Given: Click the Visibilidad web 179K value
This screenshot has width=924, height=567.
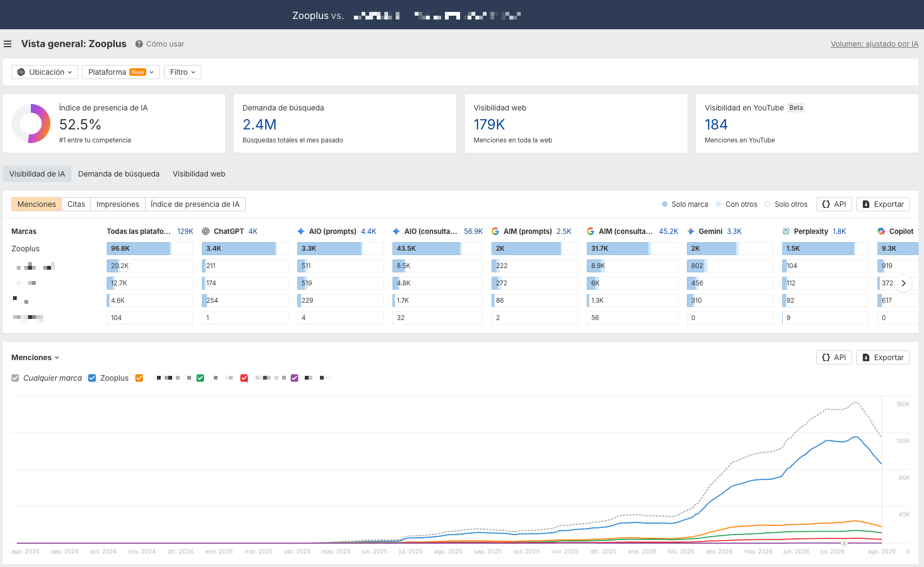Looking at the screenshot, I should click(x=489, y=125).
